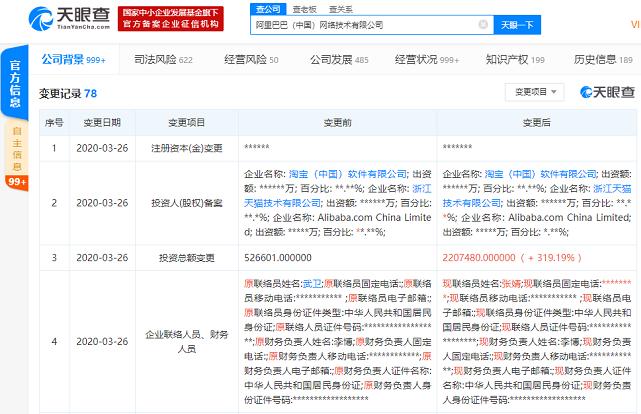The image size is (641, 414).
Task: Click the 变更项目 column header
Action: point(186,122)
